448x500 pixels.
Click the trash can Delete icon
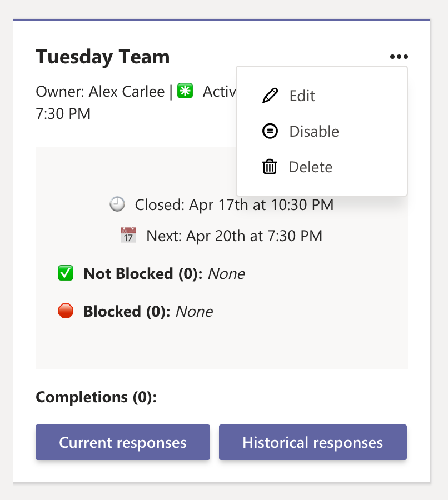click(270, 167)
